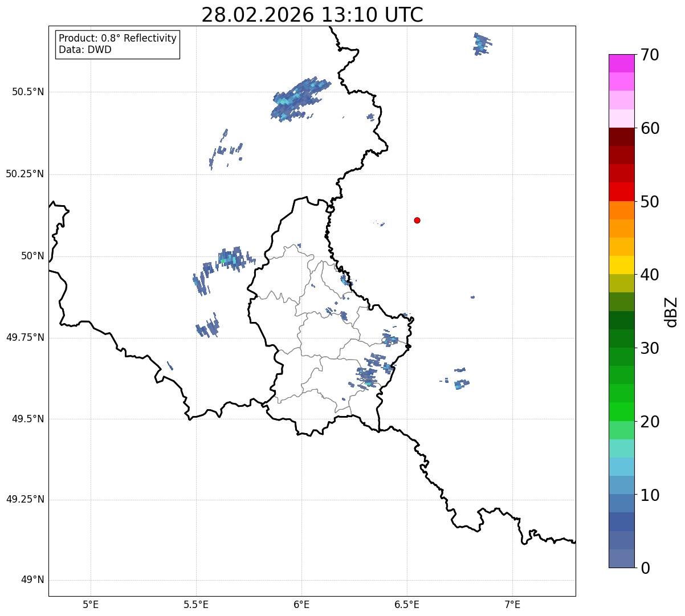Click the magenta top segment of the colorbar
Screen dimensions: 685x616
[621, 63]
